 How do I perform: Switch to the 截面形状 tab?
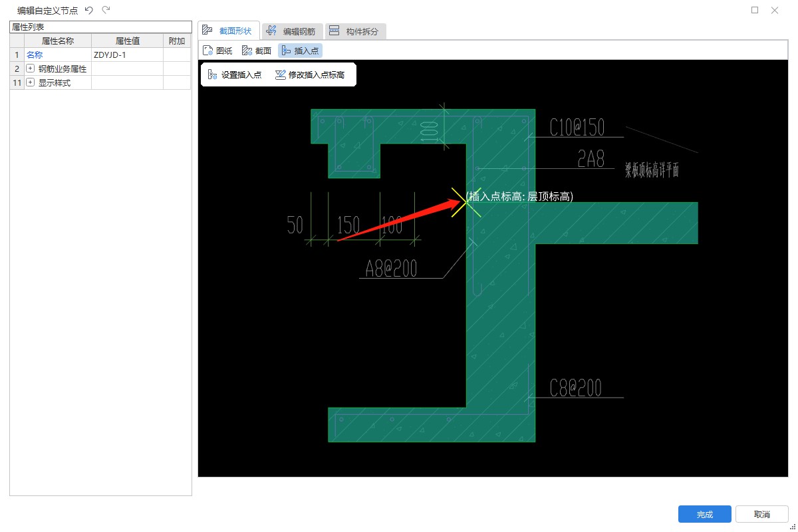click(x=229, y=31)
